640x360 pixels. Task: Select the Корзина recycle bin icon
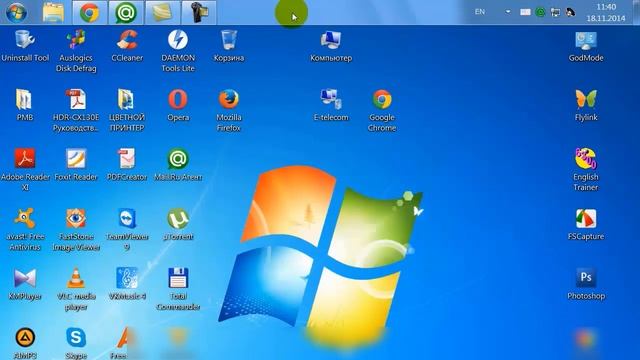coord(229,46)
